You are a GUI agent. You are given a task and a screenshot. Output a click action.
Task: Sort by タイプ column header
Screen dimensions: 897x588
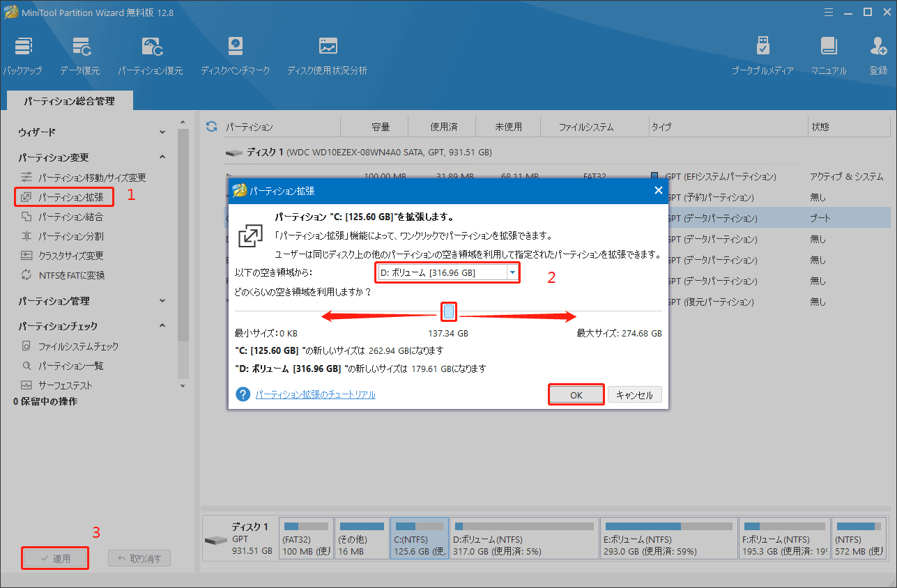click(x=661, y=127)
